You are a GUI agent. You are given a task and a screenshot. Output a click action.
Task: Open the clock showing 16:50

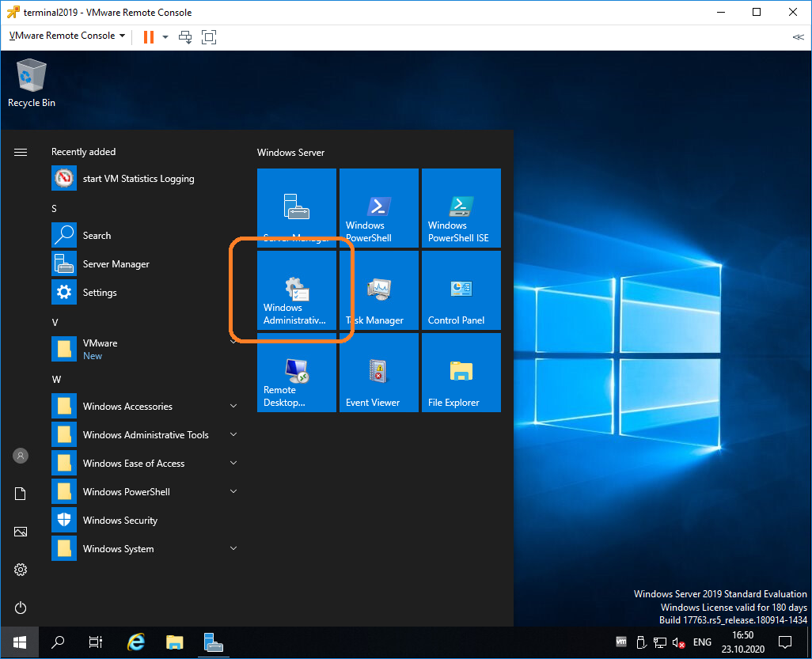coord(742,642)
